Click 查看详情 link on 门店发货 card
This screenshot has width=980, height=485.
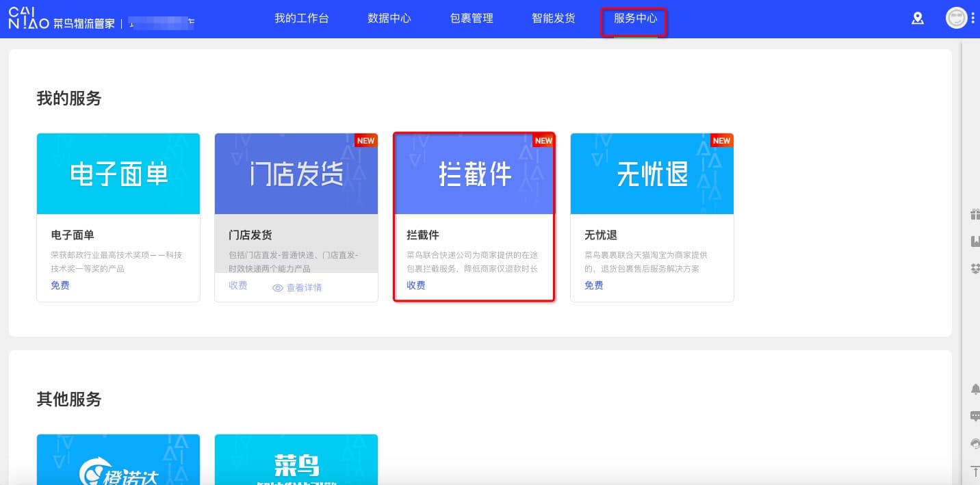pyautogui.click(x=304, y=288)
